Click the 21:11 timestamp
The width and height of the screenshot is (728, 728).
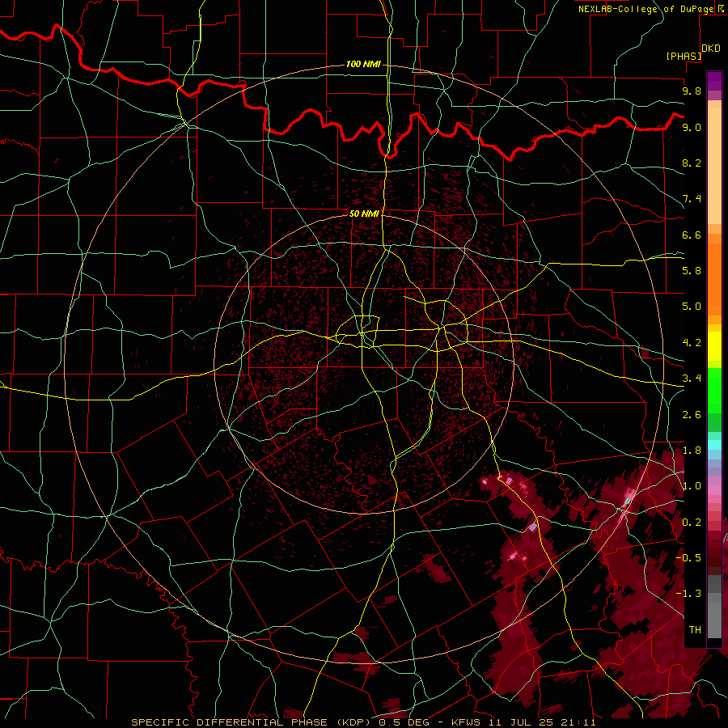coord(578,722)
